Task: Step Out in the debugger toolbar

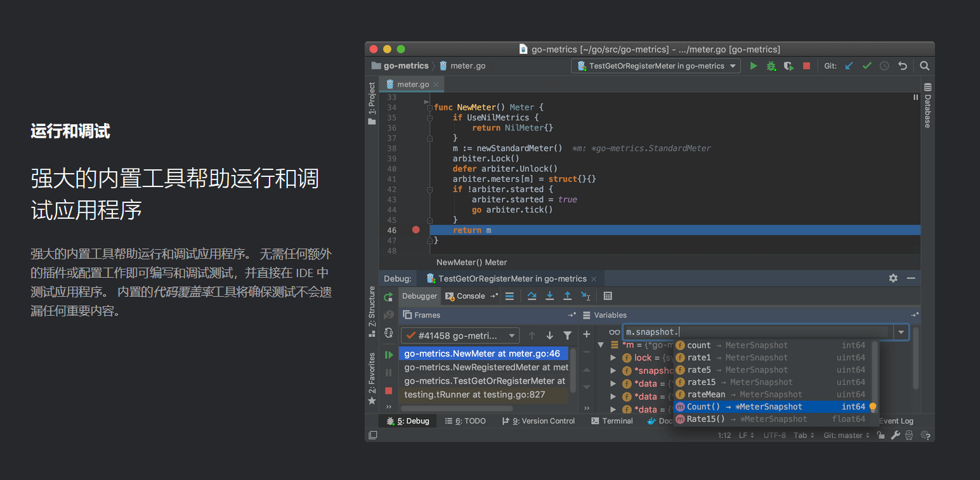Action: [567, 296]
